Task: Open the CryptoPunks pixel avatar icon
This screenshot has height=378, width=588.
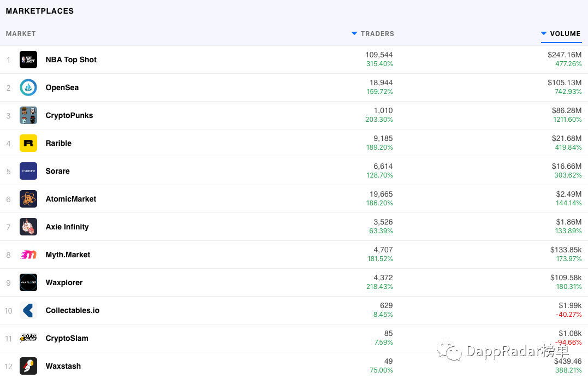Action: [x=28, y=115]
